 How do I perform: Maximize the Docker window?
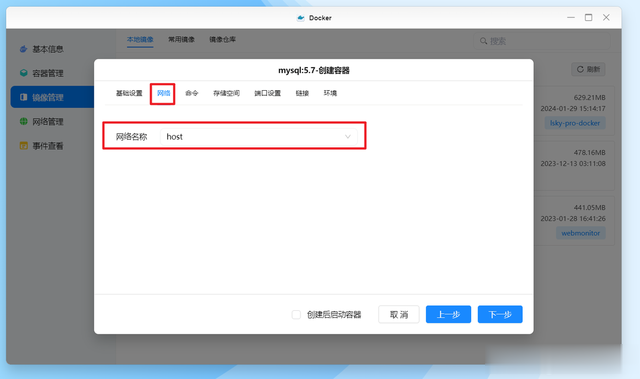(588, 18)
